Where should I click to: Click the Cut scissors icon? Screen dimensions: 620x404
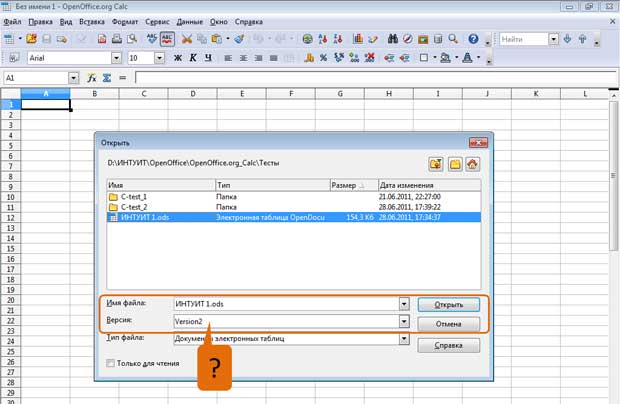point(187,39)
